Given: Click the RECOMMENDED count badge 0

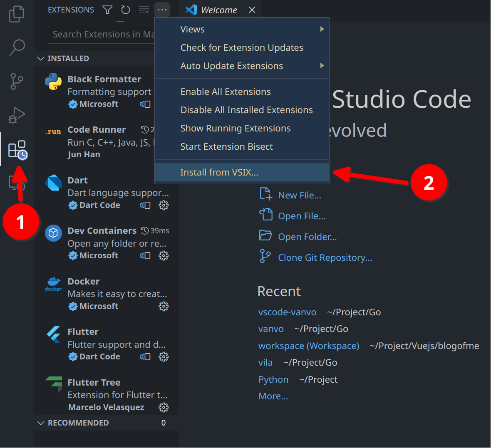Looking at the screenshot, I should [164, 423].
